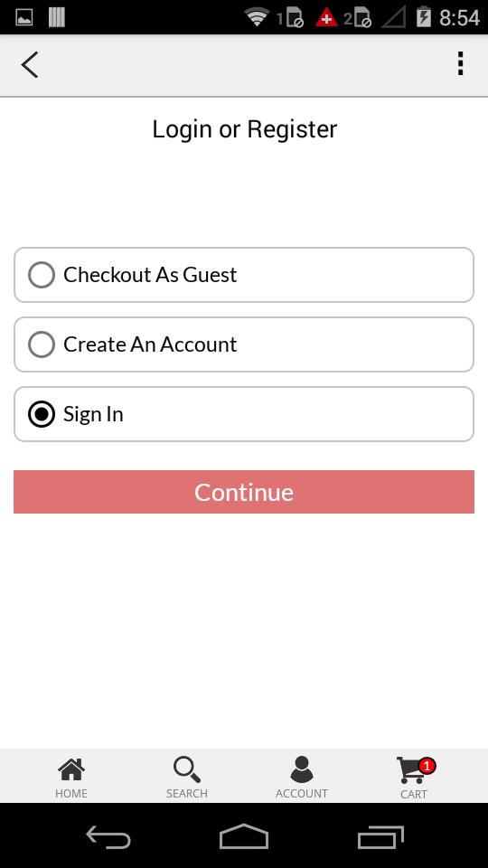The height and width of the screenshot is (868, 488).
Task: Tap the Android home navigation button
Action: (244, 835)
